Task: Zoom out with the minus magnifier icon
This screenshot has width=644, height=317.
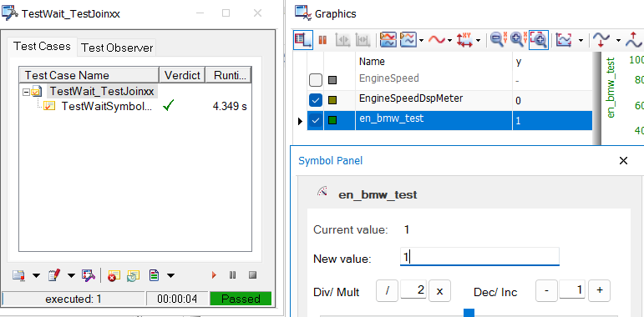Action: (498, 40)
